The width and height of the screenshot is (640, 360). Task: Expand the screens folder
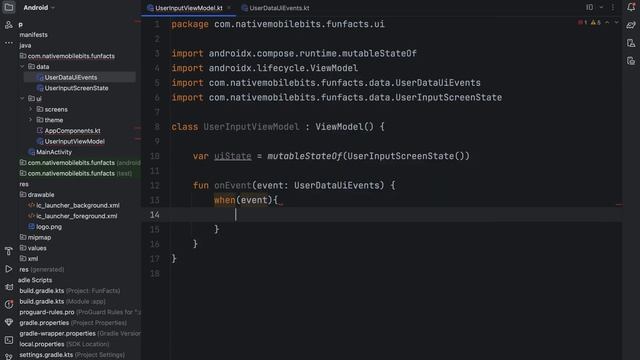[x=30, y=109]
